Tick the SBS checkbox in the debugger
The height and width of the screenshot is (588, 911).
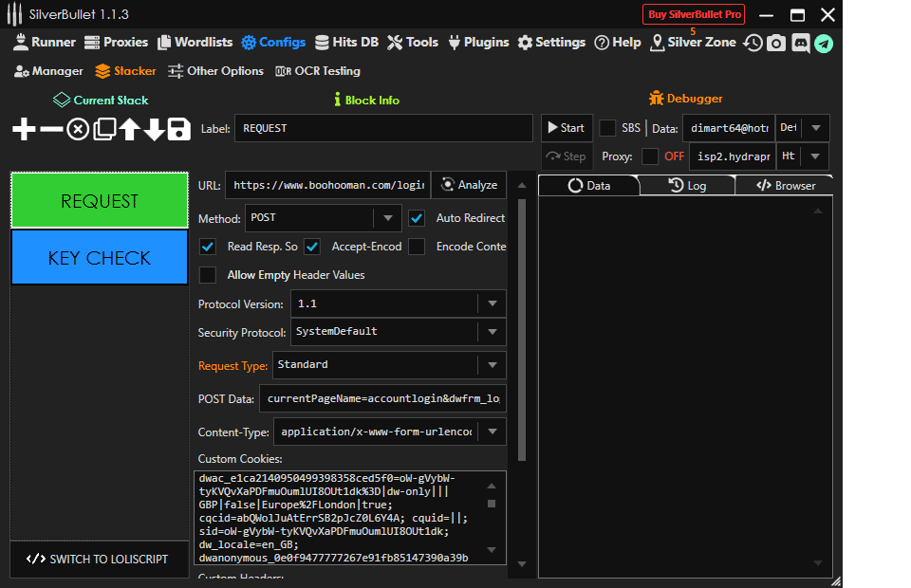pos(607,128)
